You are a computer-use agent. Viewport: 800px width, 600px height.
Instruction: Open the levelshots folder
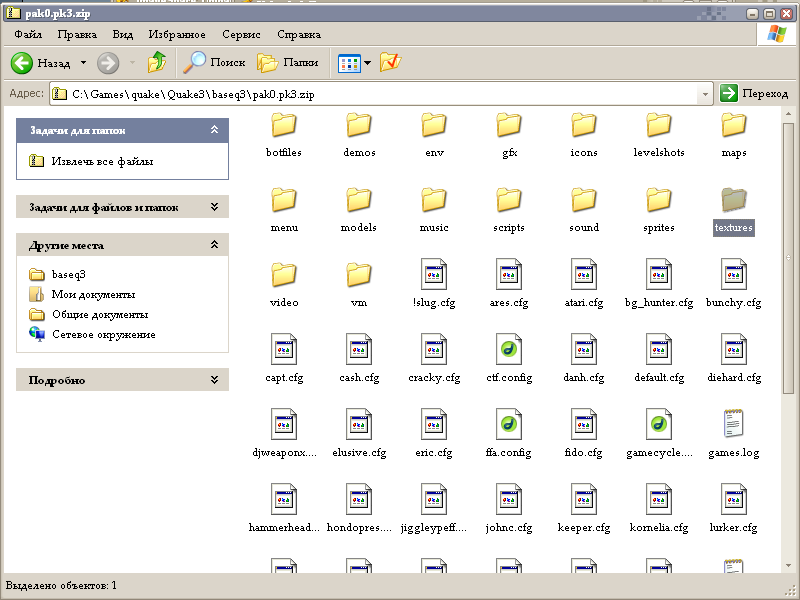(x=658, y=125)
